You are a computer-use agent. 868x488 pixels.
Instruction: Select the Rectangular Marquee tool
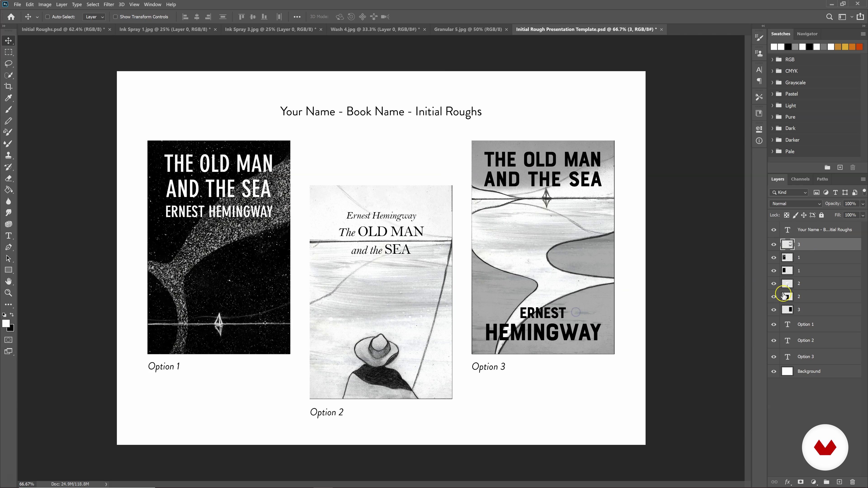pos(8,52)
